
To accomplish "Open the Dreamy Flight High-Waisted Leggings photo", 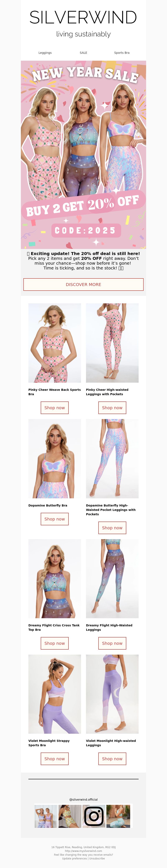I will click(x=112, y=578).
